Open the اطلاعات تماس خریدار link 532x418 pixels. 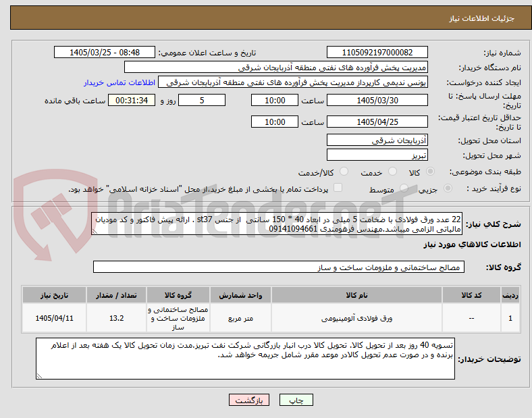pyautogui.click(x=119, y=82)
